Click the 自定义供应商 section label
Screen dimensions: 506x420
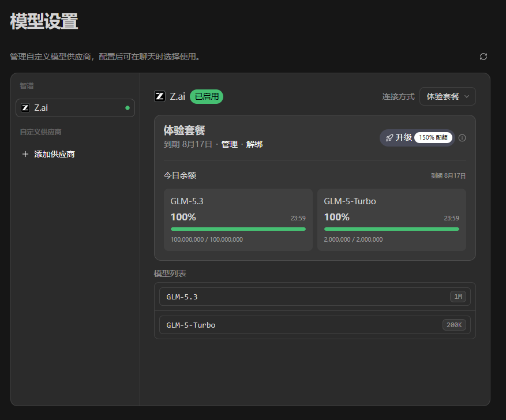point(40,132)
